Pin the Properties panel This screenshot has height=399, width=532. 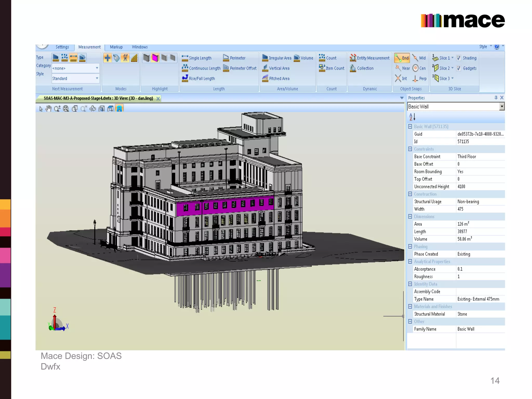[x=496, y=97]
